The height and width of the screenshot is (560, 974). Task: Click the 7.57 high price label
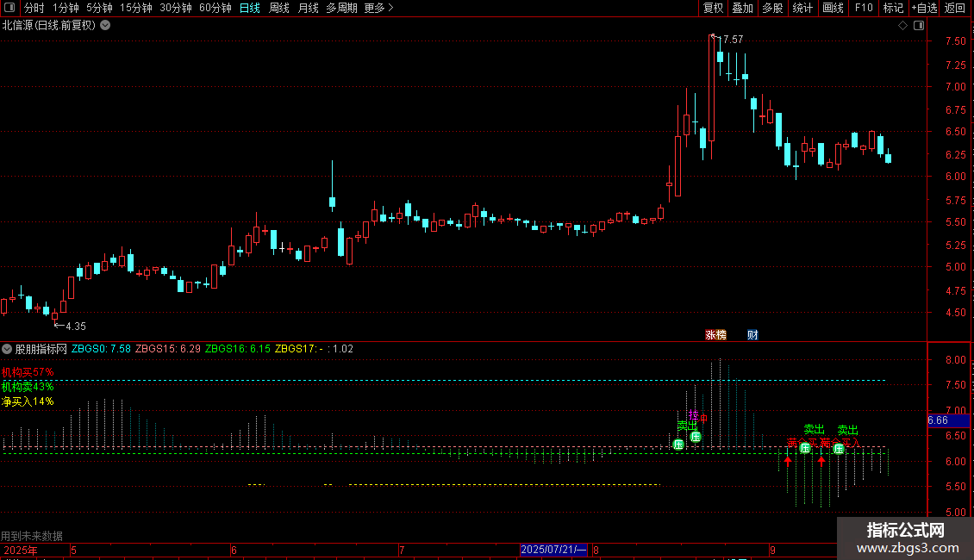[x=733, y=39]
